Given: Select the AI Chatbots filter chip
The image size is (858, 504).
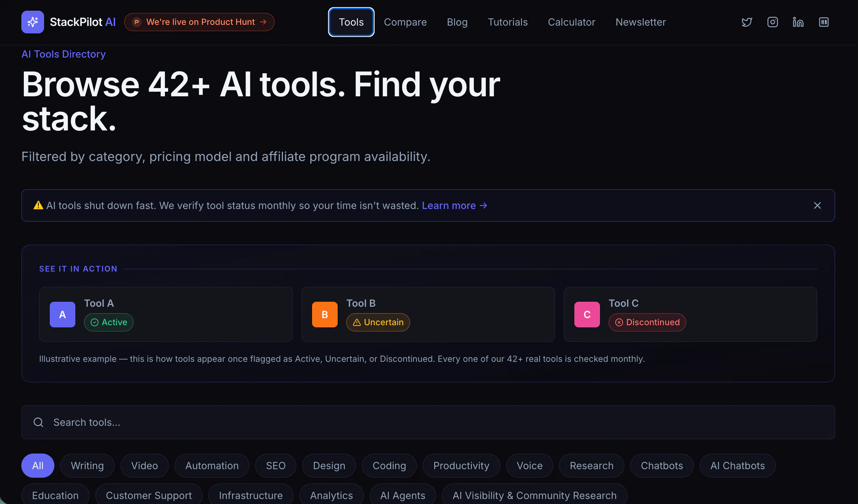Looking at the screenshot, I should point(738,466).
